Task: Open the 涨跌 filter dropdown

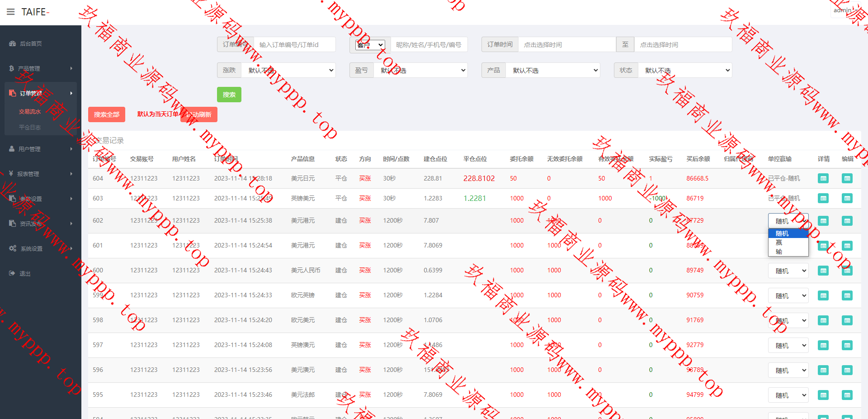Action: pyautogui.click(x=289, y=70)
